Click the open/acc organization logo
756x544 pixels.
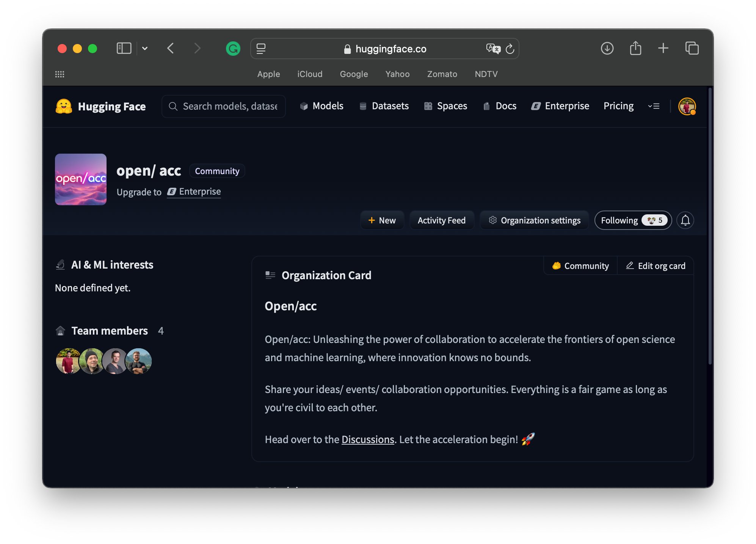pyautogui.click(x=81, y=179)
